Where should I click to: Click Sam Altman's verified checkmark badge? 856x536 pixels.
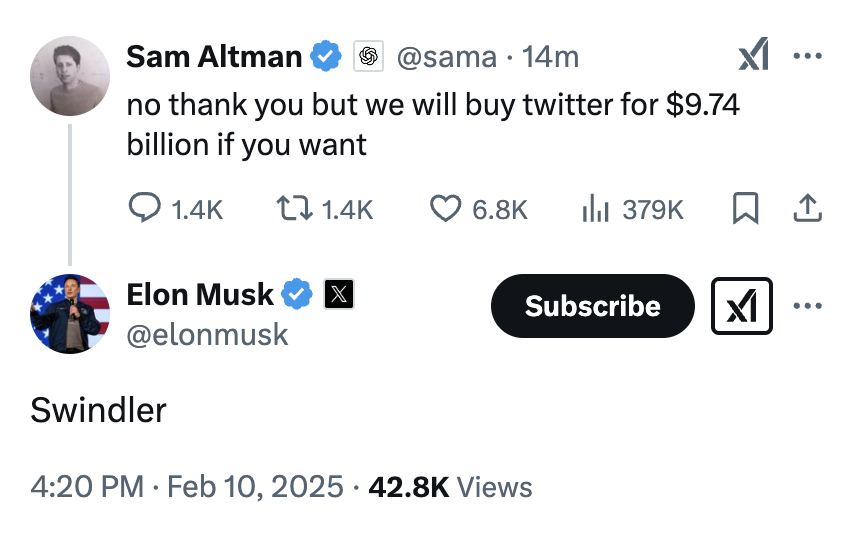tap(326, 56)
